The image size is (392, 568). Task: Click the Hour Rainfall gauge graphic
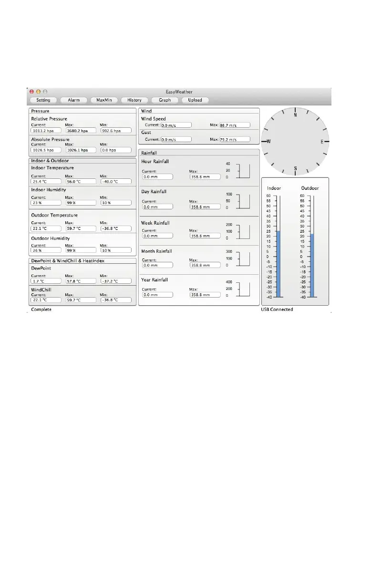pos(244,171)
